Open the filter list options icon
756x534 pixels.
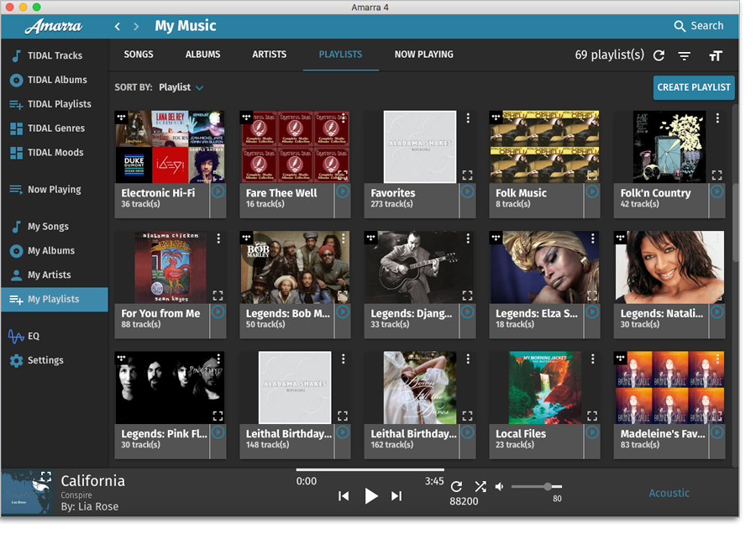tap(685, 55)
